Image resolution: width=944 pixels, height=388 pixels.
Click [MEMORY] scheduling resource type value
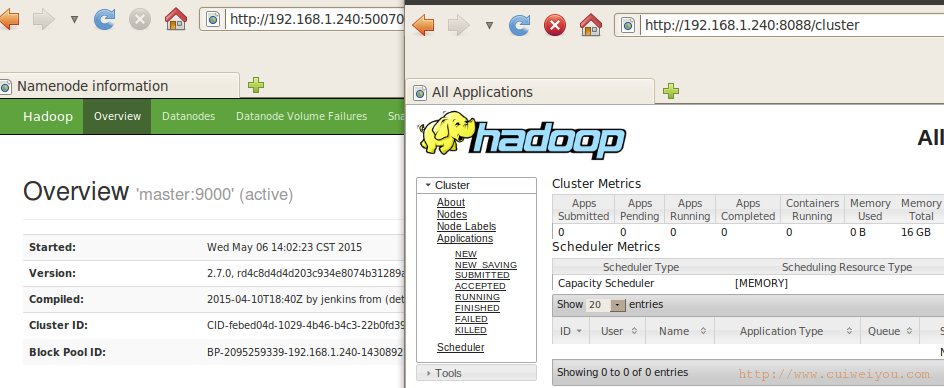pyautogui.click(x=761, y=283)
